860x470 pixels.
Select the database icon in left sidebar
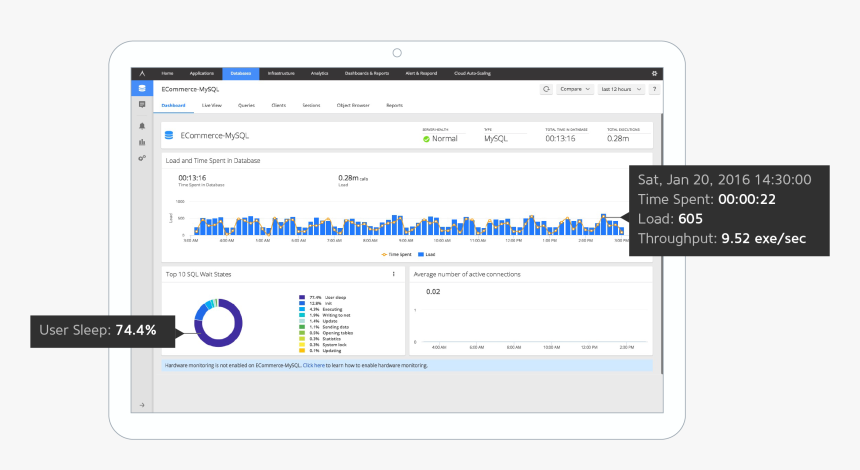tap(142, 88)
